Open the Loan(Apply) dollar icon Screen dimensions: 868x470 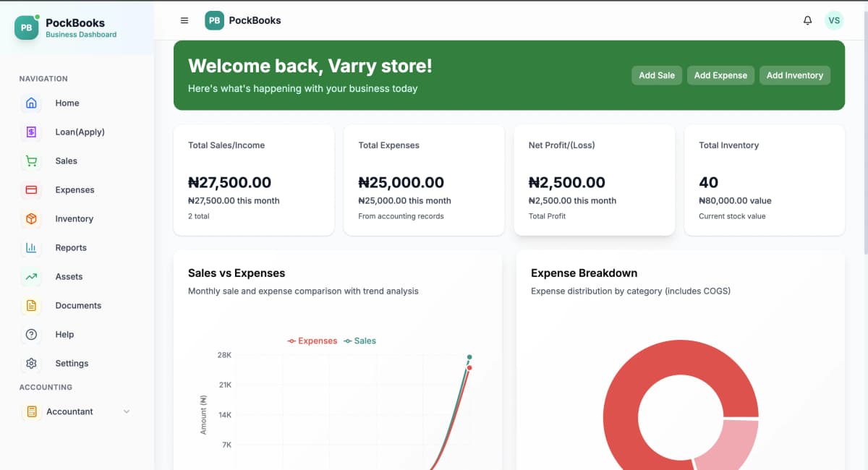coord(31,132)
